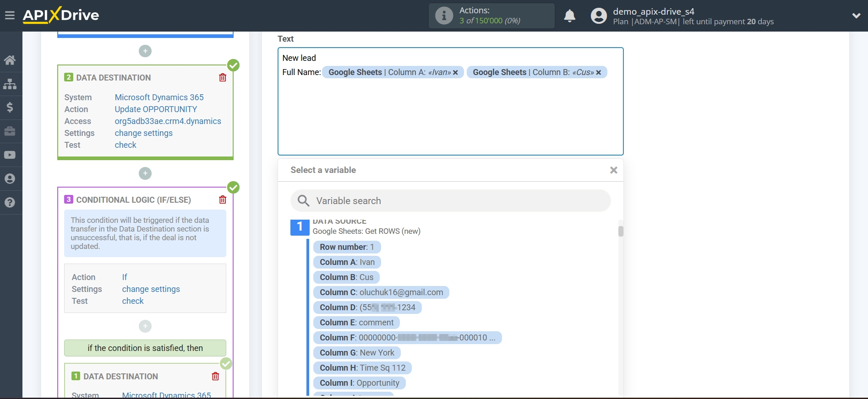Image resolution: width=868 pixels, height=399 pixels.
Task: Delete the Conditional Logic block
Action: click(x=223, y=200)
